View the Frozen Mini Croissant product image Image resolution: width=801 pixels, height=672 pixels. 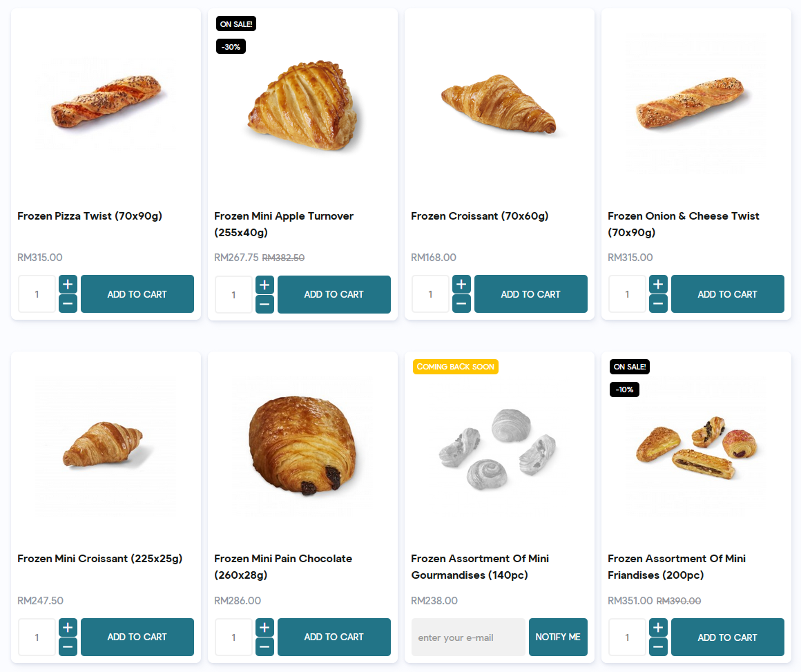tap(105, 445)
